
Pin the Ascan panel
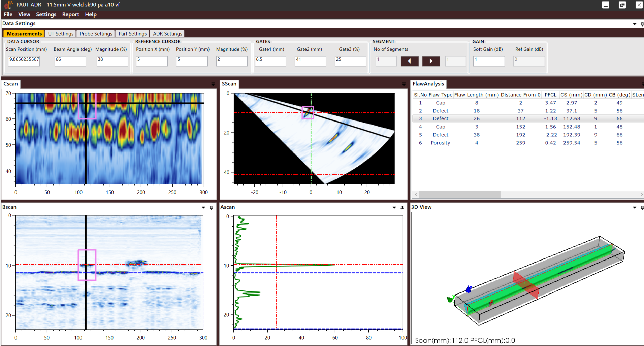pyautogui.click(x=402, y=207)
